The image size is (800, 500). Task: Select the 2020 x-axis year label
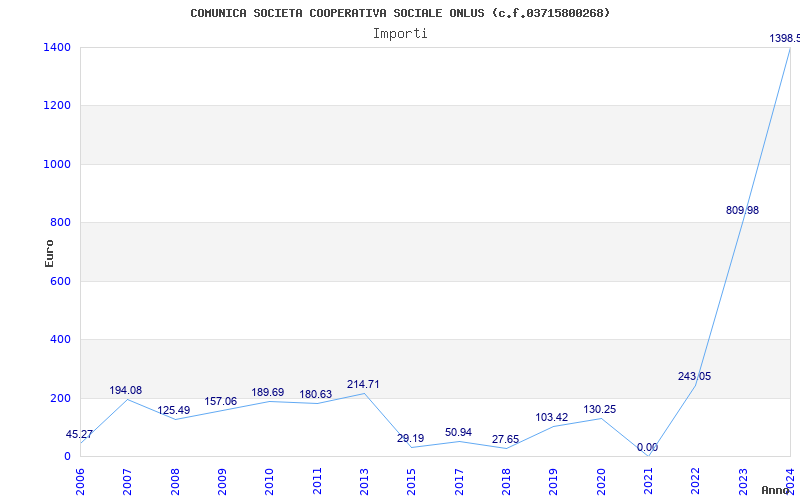pyautogui.click(x=601, y=481)
